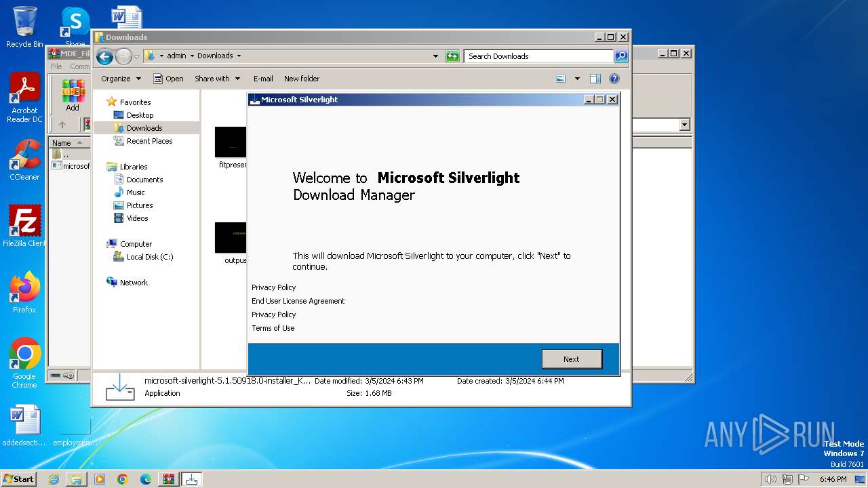868x488 pixels.
Task: Toggle the preview pane icon
Action: (x=595, y=79)
